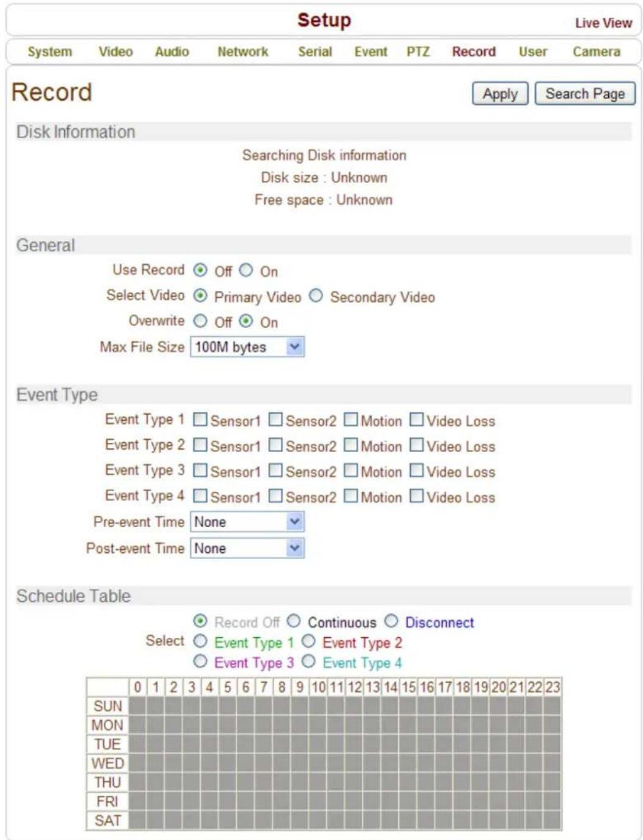The image size is (643, 840).
Task: Select Secondary Video radio option
Action: 316,296
